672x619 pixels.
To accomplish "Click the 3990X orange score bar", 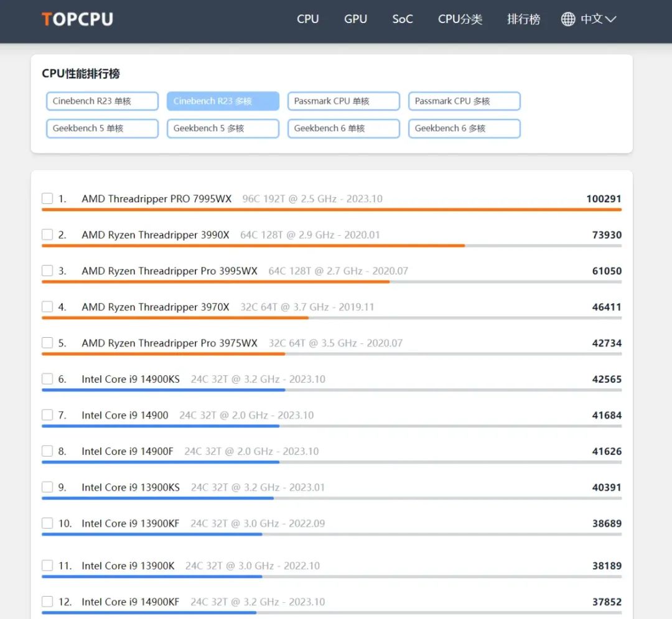I will [253, 246].
